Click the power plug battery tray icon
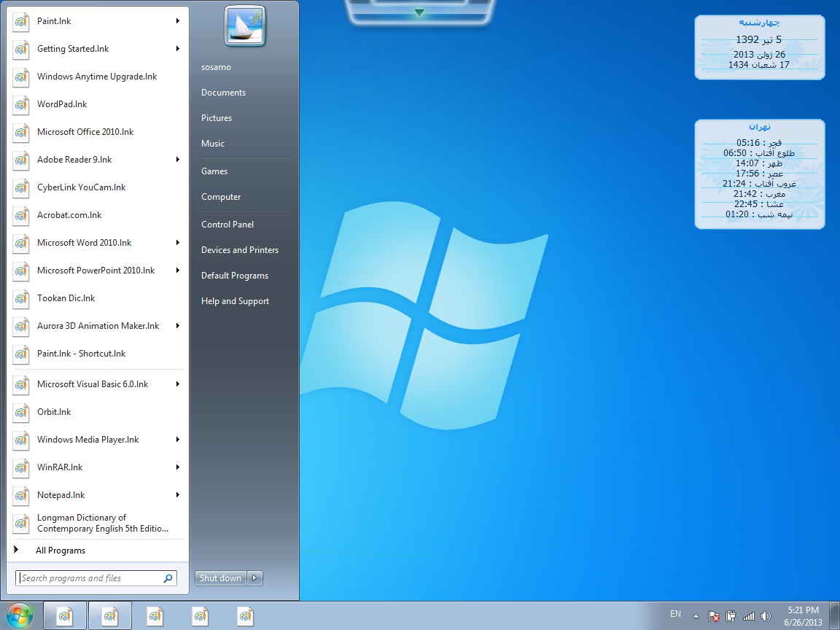The height and width of the screenshot is (630, 840). 731,616
